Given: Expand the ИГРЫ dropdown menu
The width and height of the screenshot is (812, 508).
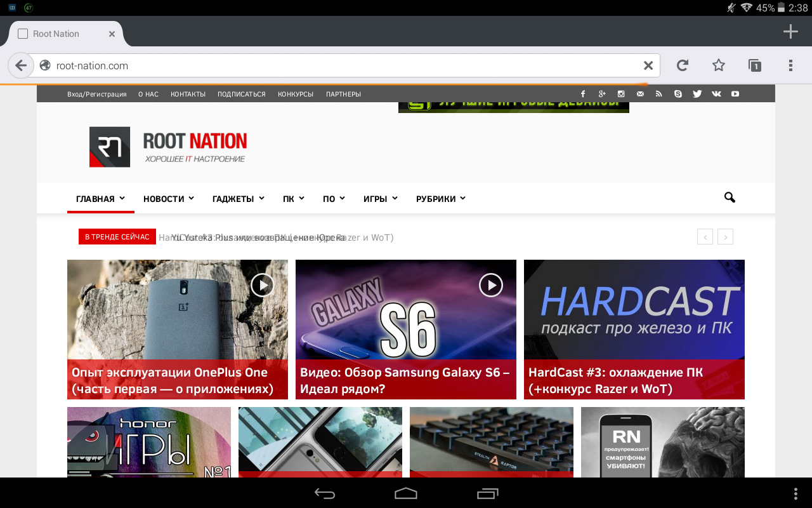Looking at the screenshot, I should pos(381,199).
